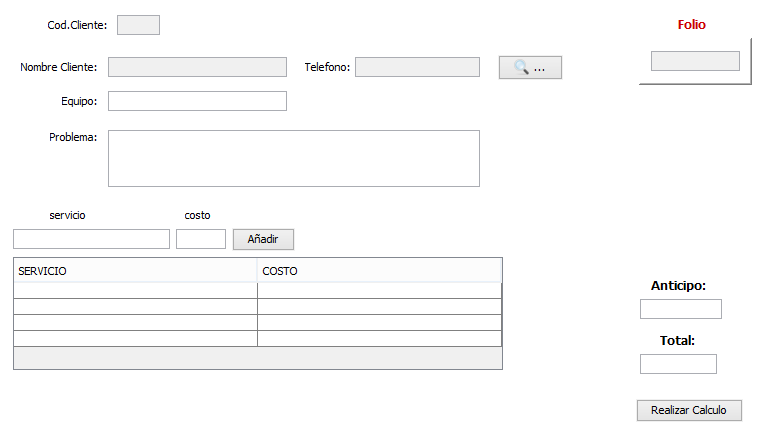The width and height of the screenshot is (768, 432).
Task: Click the Total amount field
Action: [678, 364]
